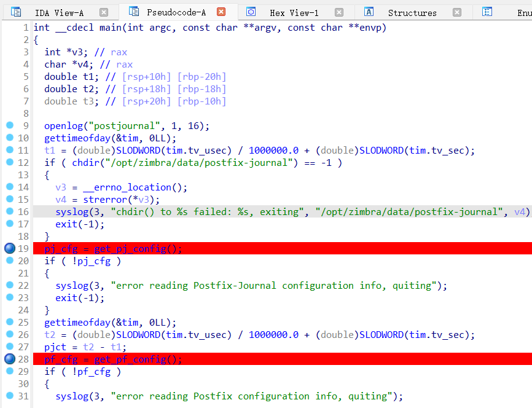
Task: Toggle breakpoint dot on line 31
Action: (x=10, y=396)
